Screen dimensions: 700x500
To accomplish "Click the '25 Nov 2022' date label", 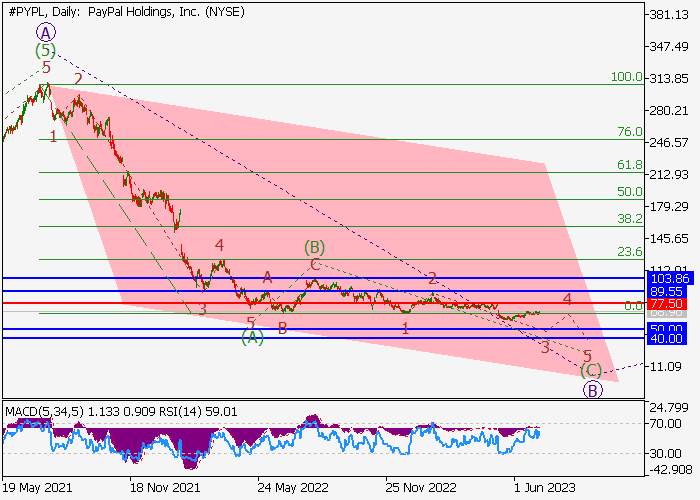I will tap(421, 487).
